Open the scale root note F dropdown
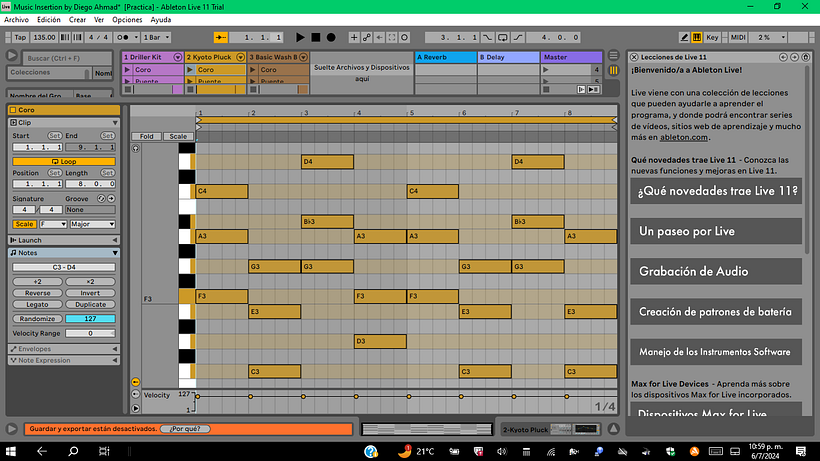Image resolution: width=820 pixels, height=461 pixels. pos(53,224)
